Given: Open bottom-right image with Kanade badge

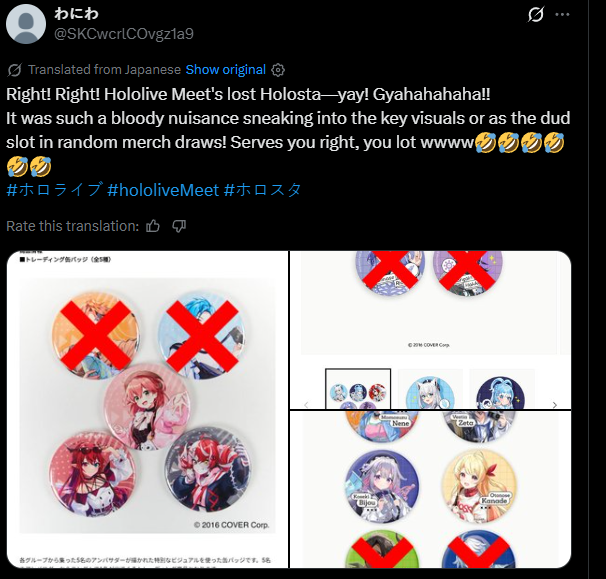Looking at the screenshot, I should pyautogui.click(x=431, y=490).
